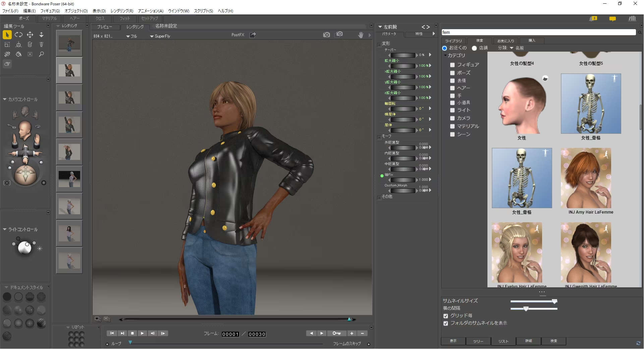Open the SuperFly renderer dropdown

[160, 36]
